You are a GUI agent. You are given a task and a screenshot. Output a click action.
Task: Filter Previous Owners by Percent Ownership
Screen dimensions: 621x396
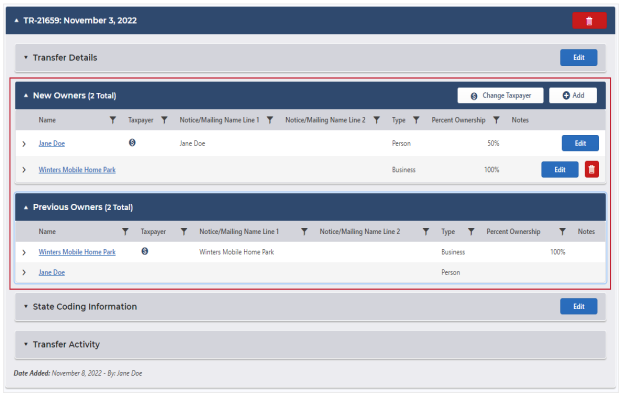(562, 231)
